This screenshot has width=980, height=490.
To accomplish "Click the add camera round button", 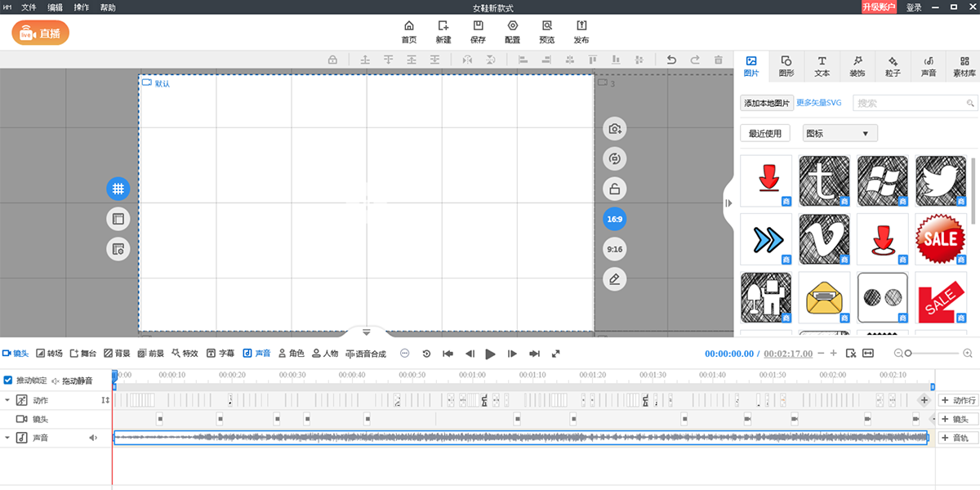I will pyautogui.click(x=615, y=128).
